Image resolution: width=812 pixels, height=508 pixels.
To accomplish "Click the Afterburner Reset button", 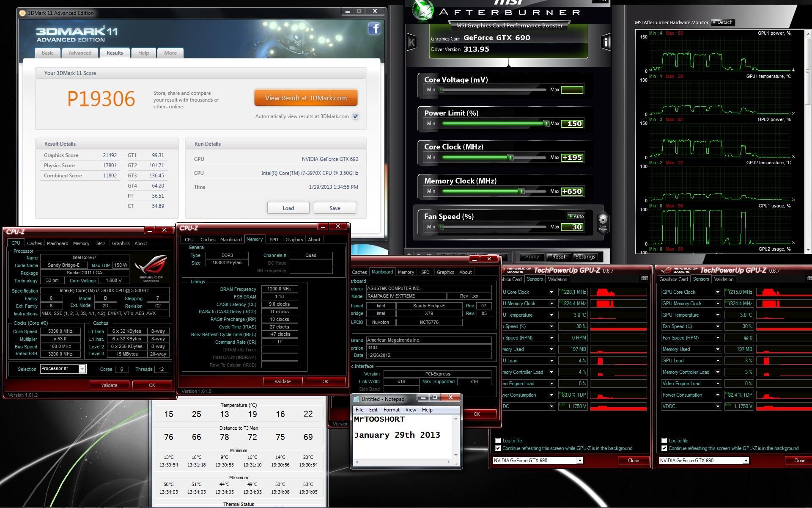I will coord(558,257).
